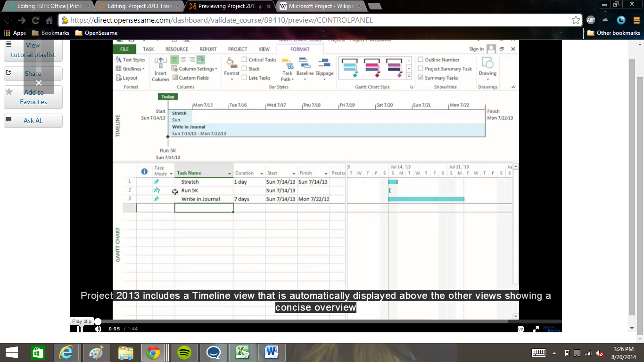Pause the tutorial video
Image resolution: width=644 pixels, height=362 pixels.
(79, 329)
